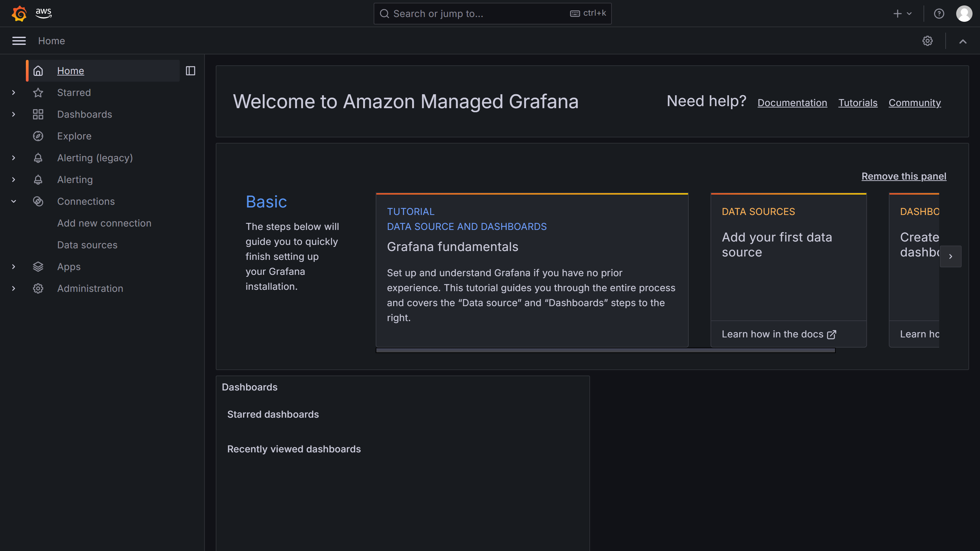The image size is (980, 551).
Task: Collapse top search bar with chevron
Action: [x=963, y=41]
